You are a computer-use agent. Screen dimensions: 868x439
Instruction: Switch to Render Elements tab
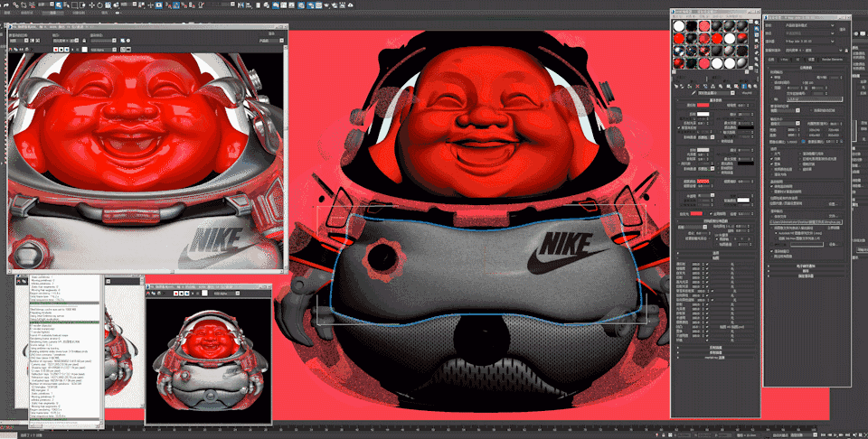pyautogui.click(x=832, y=59)
